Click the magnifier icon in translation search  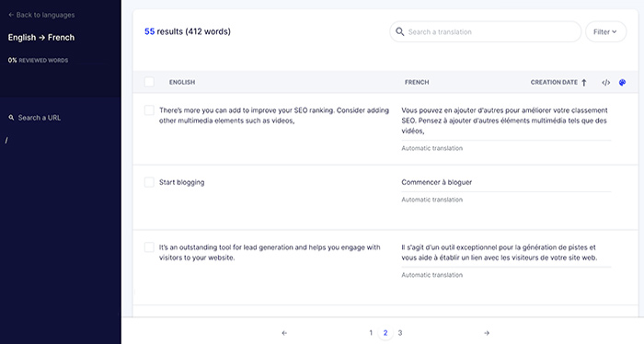[399, 31]
